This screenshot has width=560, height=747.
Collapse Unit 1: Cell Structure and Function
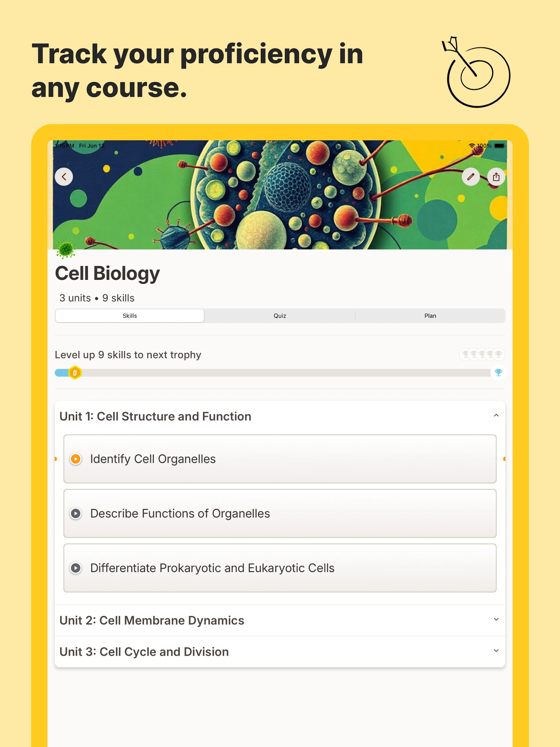[x=496, y=416]
